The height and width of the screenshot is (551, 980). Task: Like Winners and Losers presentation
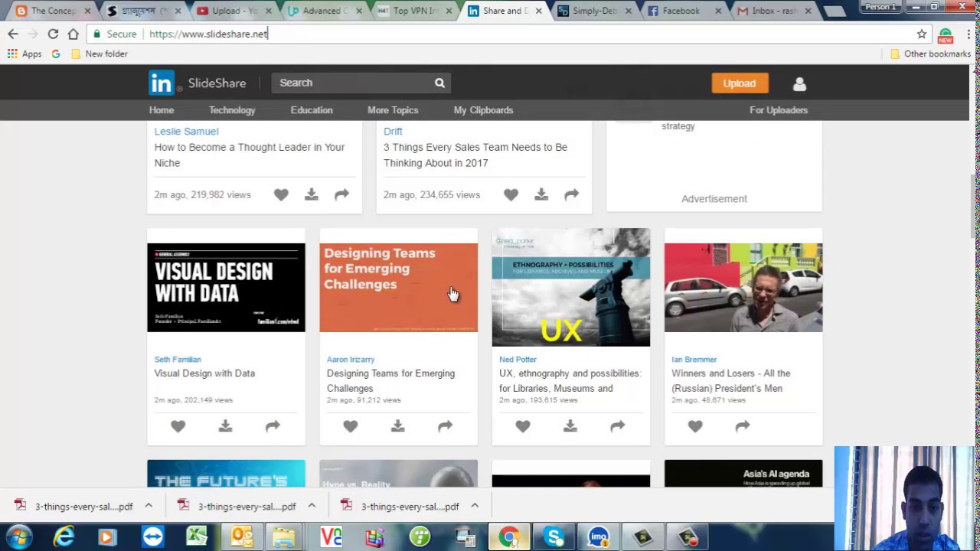pyautogui.click(x=694, y=426)
